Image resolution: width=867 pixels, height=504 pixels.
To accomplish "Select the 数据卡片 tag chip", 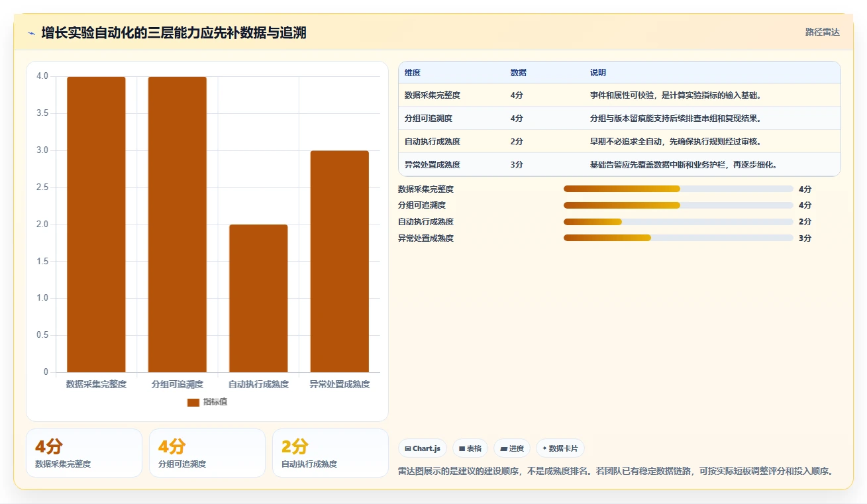I will (560, 448).
